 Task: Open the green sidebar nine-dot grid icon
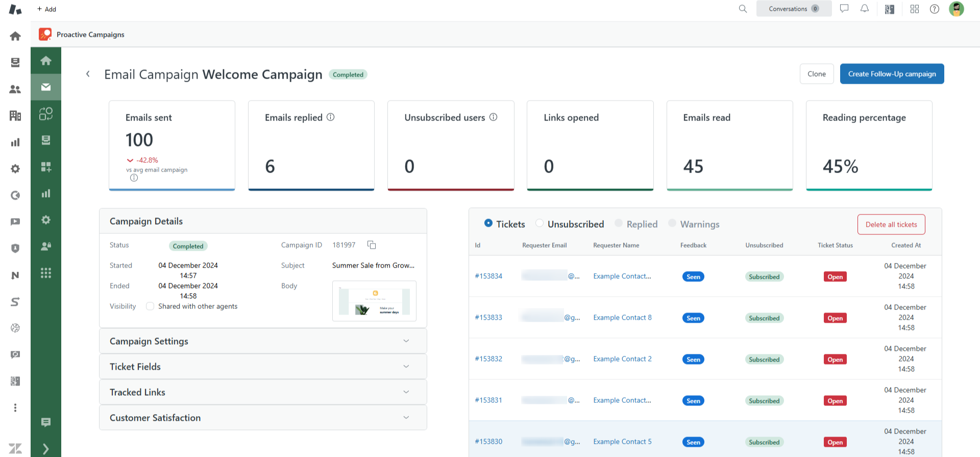[46, 273]
